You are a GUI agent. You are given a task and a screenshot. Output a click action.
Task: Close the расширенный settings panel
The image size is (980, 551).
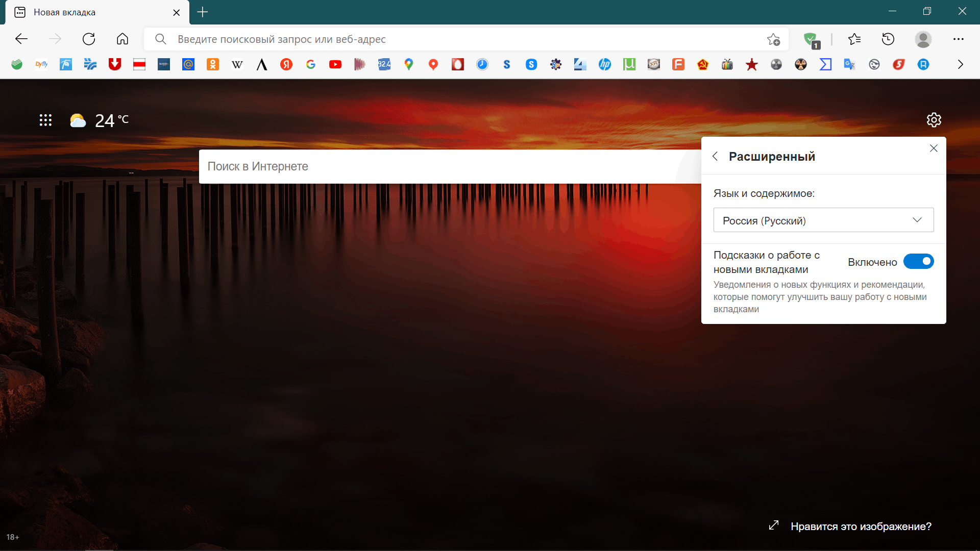coord(934,148)
